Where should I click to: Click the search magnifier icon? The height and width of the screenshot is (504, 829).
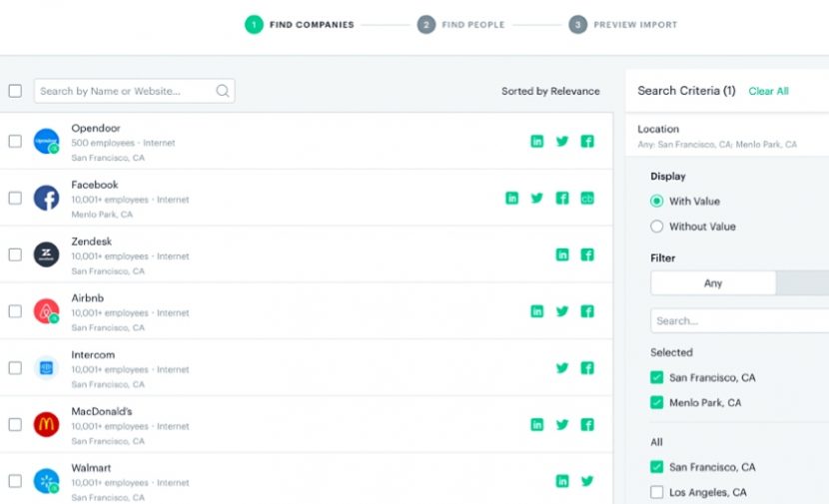click(223, 91)
